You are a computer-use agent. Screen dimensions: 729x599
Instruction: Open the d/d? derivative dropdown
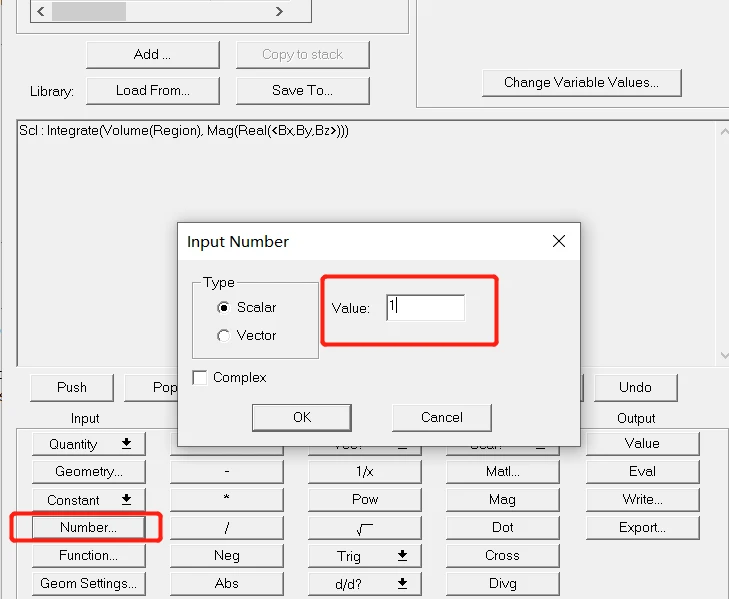pyautogui.click(x=365, y=583)
